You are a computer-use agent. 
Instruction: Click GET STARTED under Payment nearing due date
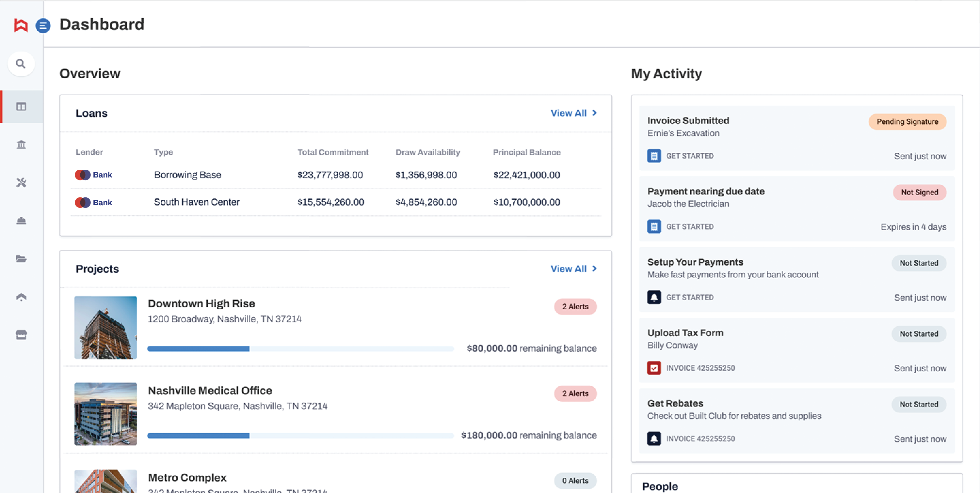[690, 226]
